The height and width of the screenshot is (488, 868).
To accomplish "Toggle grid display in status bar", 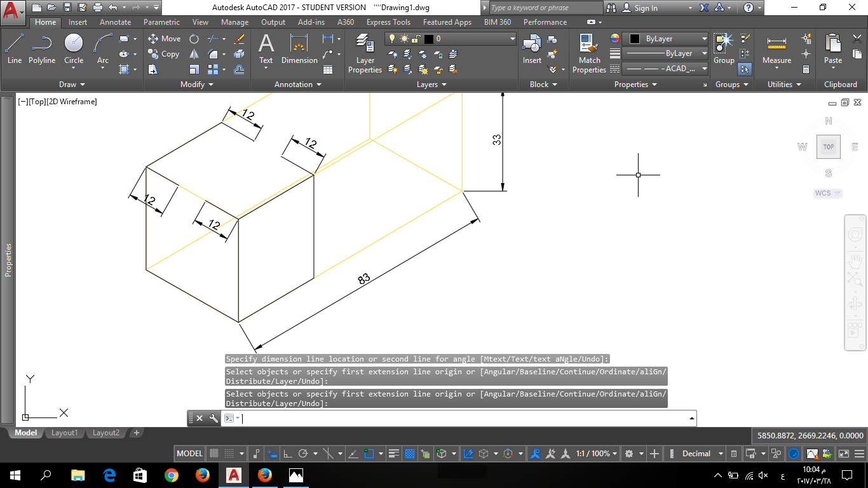I will [214, 454].
